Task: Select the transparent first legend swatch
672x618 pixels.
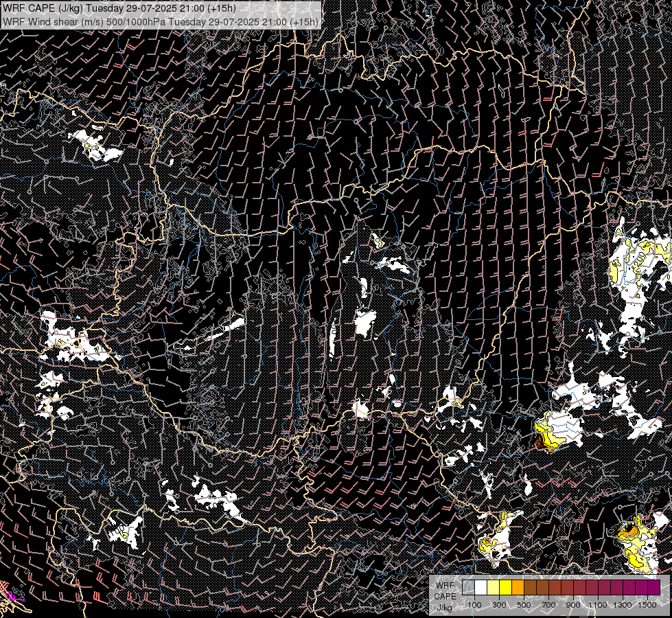Action: pos(468,587)
